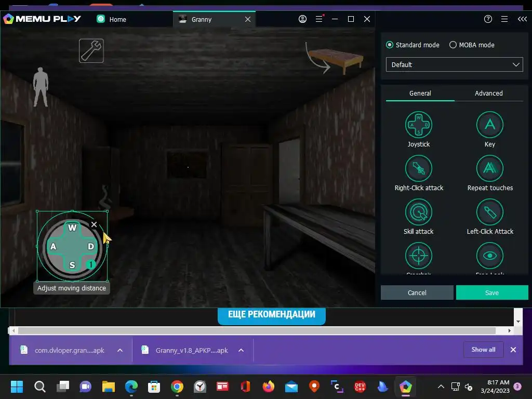532x399 pixels.
Task: Save the key-mapping configuration
Action: (x=492, y=292)
